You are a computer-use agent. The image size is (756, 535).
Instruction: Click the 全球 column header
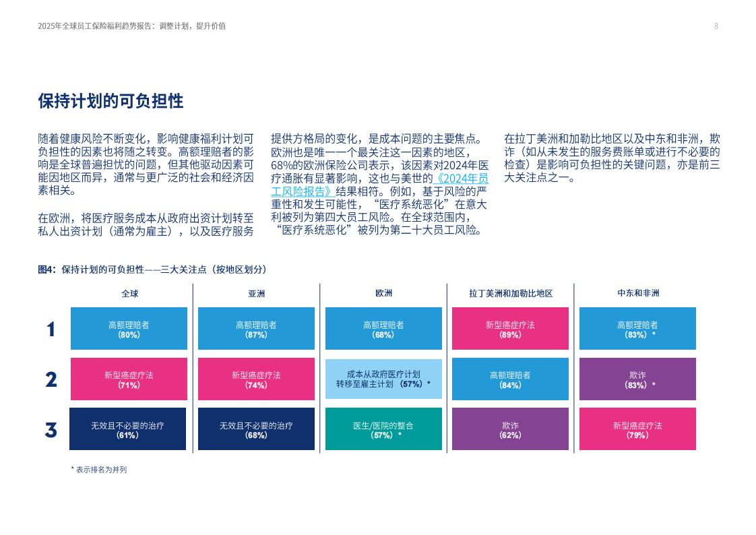coord(129,294)
